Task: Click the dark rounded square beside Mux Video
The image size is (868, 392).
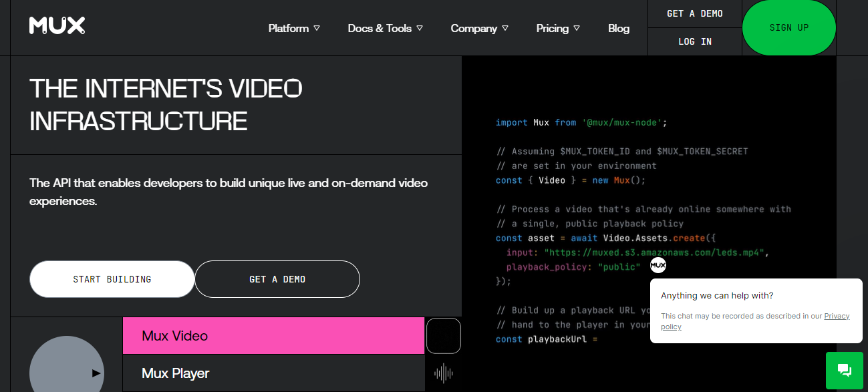Action: point(443,336)
